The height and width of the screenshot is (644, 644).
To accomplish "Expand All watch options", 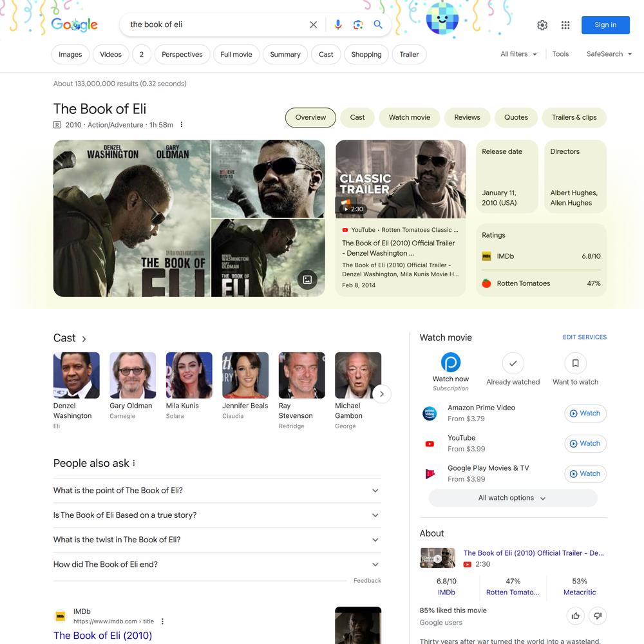I will [513, 498].
